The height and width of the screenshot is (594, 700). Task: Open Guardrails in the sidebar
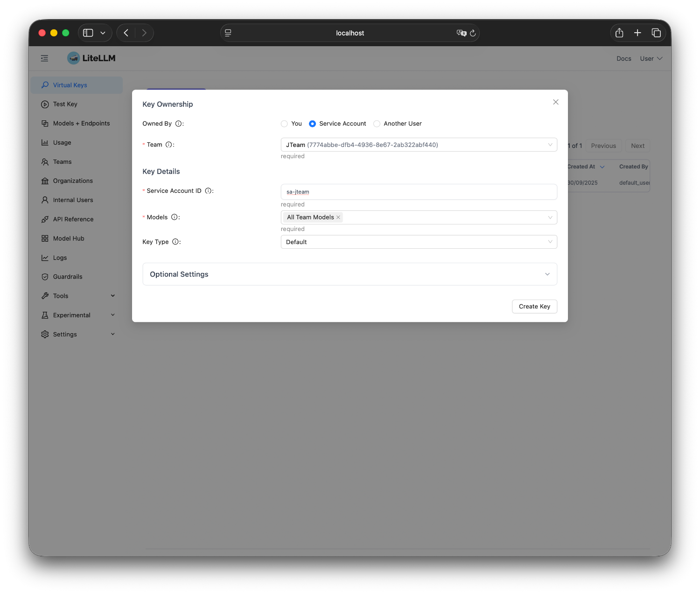(68, 277)
